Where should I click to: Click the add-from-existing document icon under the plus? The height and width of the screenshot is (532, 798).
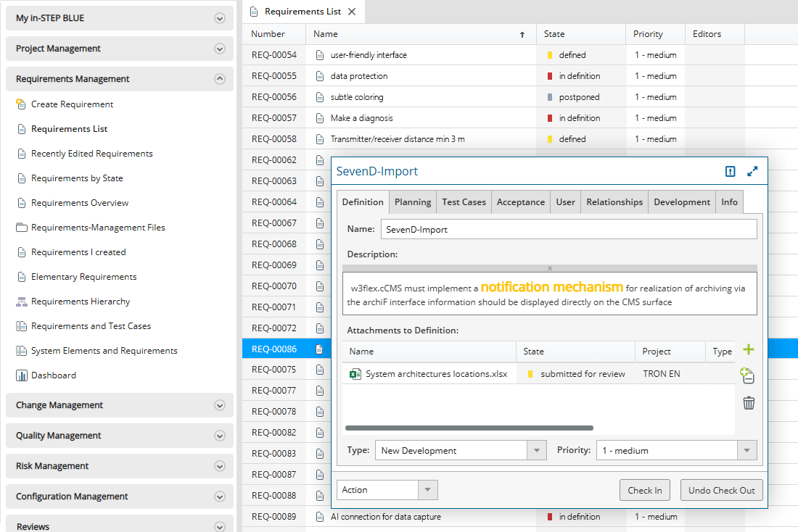(x=748, y=375)
